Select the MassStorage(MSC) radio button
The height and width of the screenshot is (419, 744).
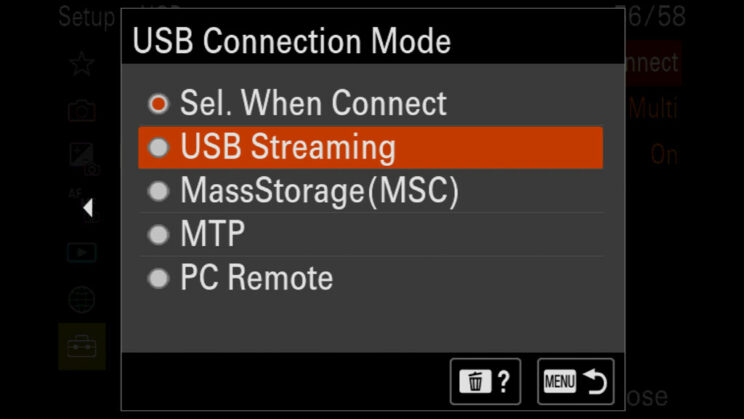pyautogui.click(x=158, y=191)
